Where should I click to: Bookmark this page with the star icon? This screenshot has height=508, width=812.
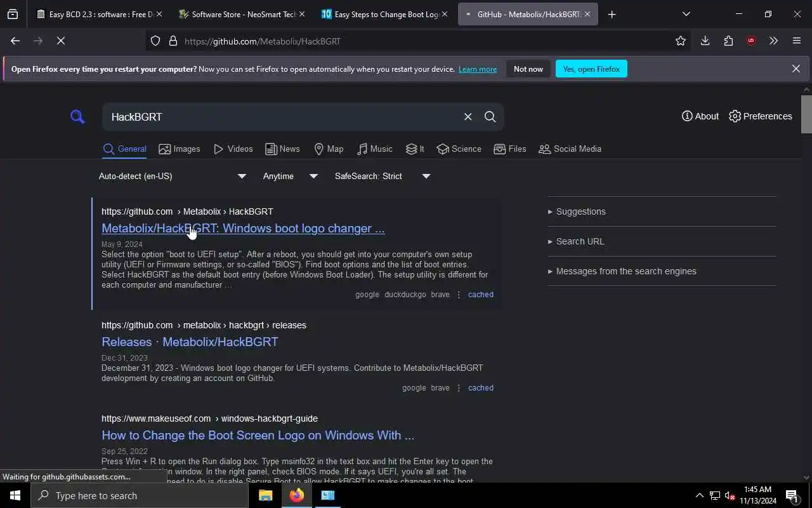(681, 41)
